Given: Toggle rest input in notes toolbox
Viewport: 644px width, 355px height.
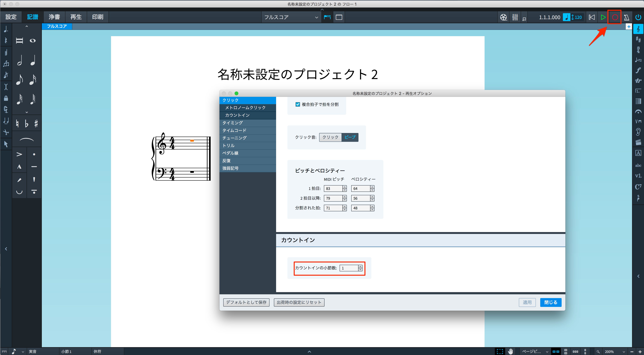Looking at the screenshot, I should pyautogui.click(x=6, y=41).
